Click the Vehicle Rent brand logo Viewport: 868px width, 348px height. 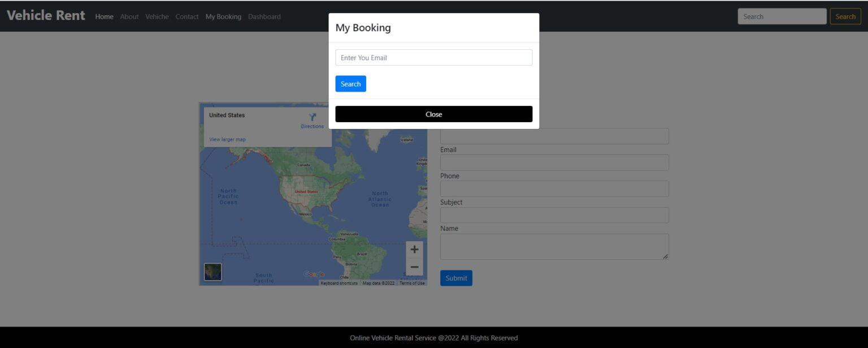pyautogui.click(x=46, y=15)
